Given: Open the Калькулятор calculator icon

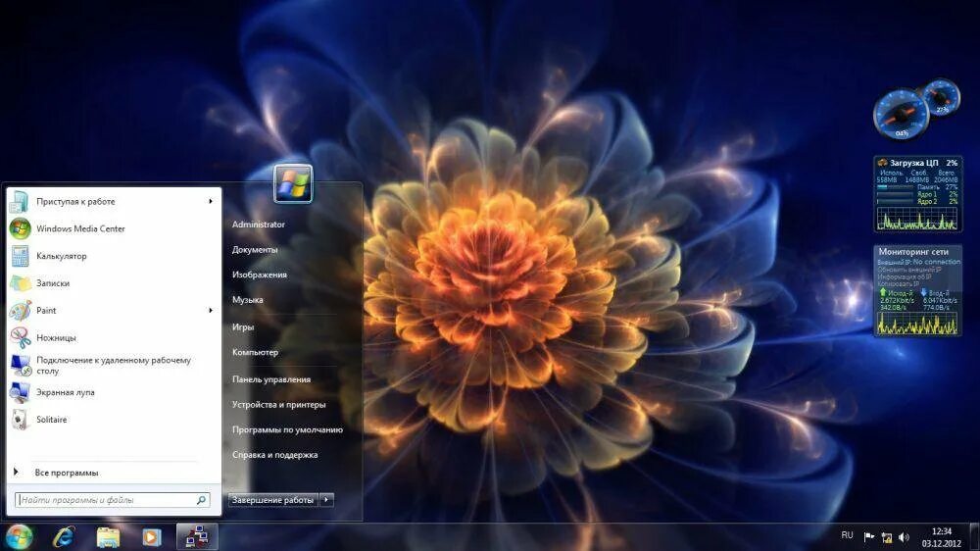Looking at the screenshot, I should 20,256.
